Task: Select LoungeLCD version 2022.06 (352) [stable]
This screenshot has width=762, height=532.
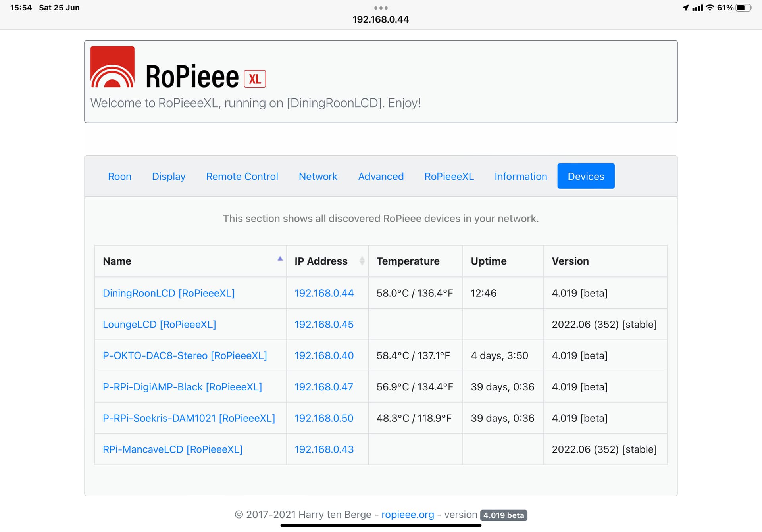Action: [x=605, y=325]
